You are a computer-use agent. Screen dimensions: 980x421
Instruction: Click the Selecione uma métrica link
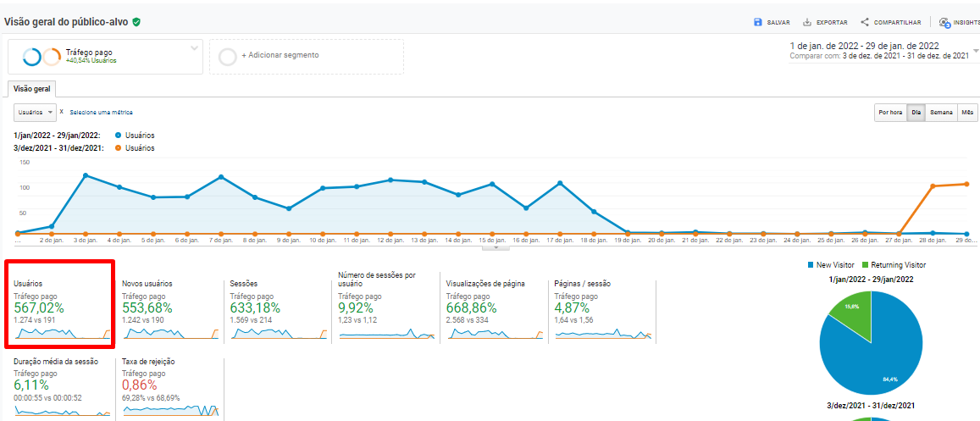(101, 113)
